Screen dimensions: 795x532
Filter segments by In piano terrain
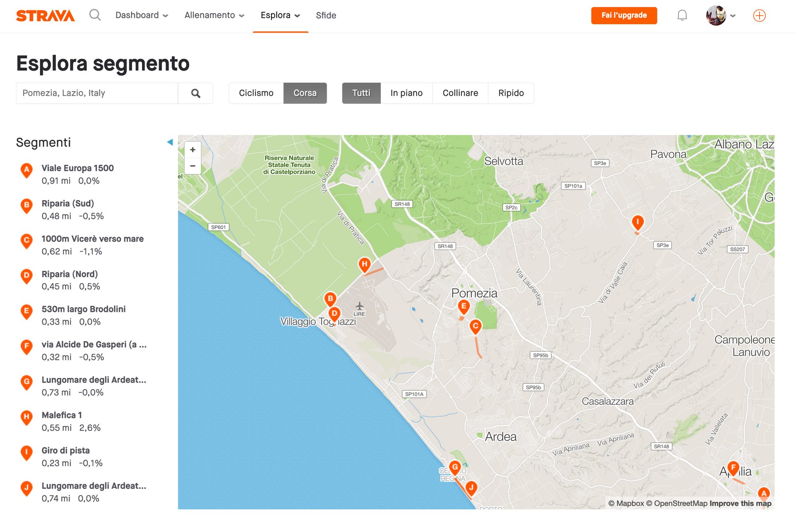click(x=406, y=93)
